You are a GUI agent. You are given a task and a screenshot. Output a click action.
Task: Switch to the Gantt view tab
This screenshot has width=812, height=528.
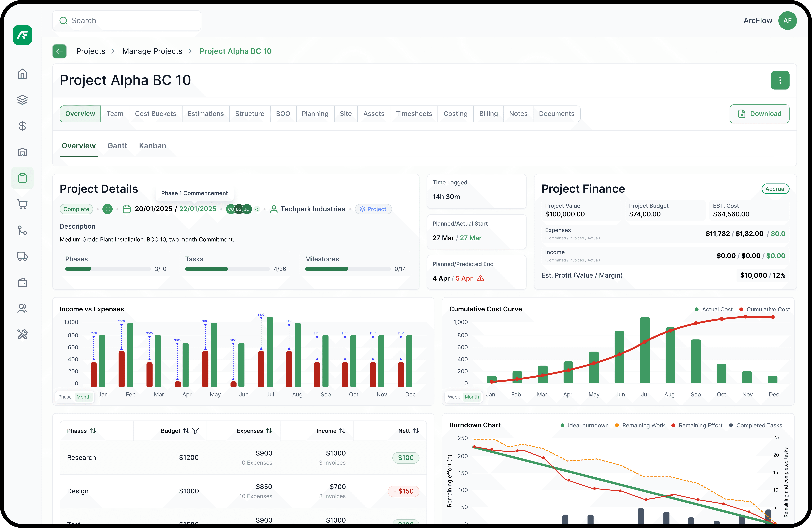pyautogui.click(x=117, y=146)
